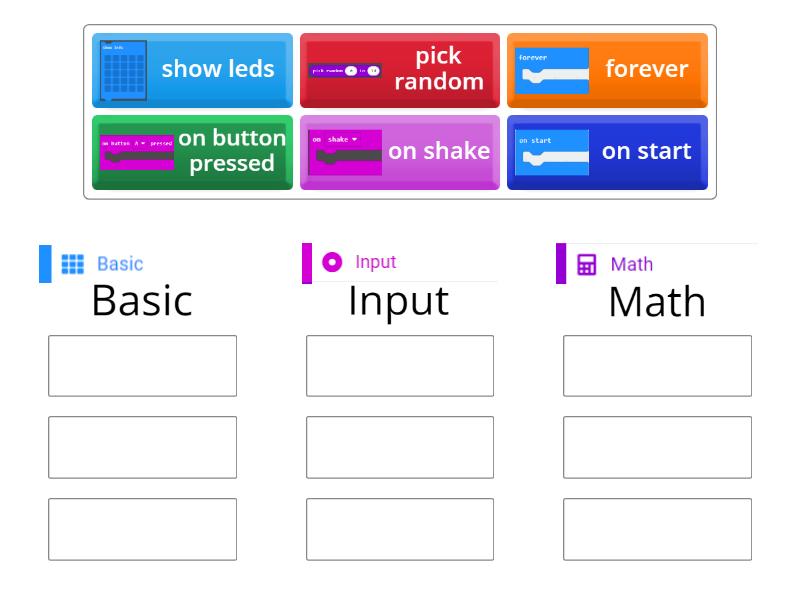Click the Math category calculator icon
Viewport: 800px width, 600px height.
(589, 265)
